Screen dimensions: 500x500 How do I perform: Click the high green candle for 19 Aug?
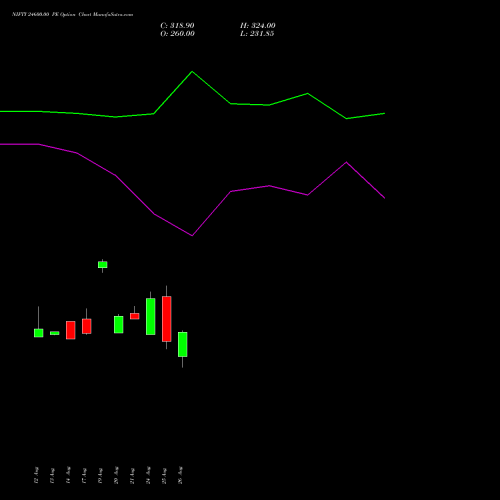pyautogui.click(x=103, y=265)
